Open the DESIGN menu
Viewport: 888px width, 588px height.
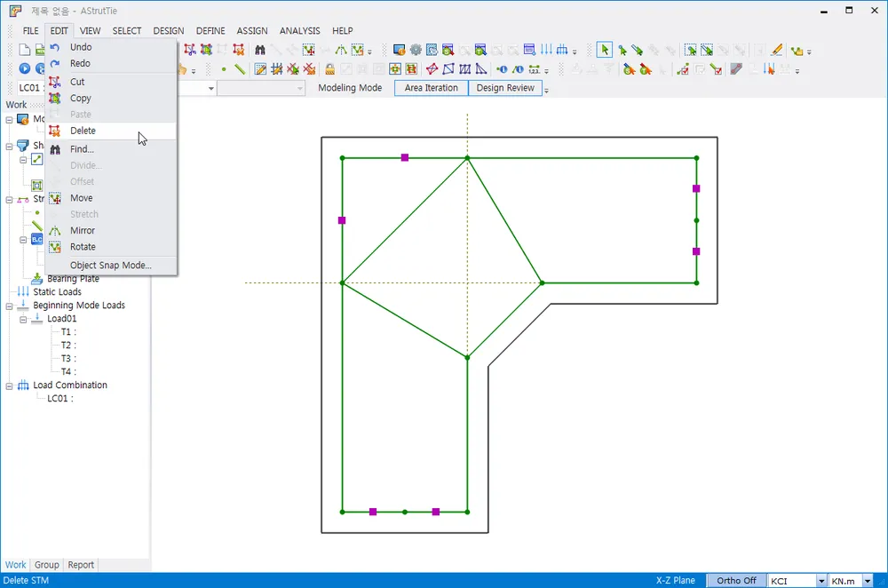[x=168, y=30]
